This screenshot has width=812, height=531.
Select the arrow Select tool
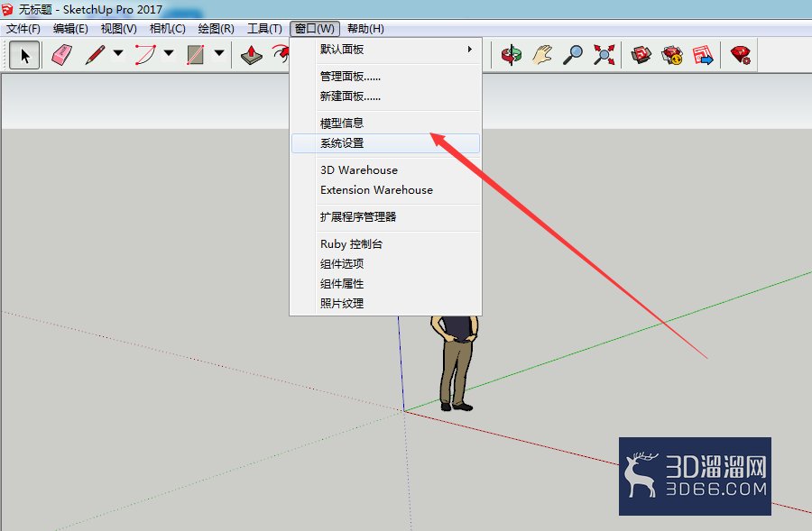24,54
